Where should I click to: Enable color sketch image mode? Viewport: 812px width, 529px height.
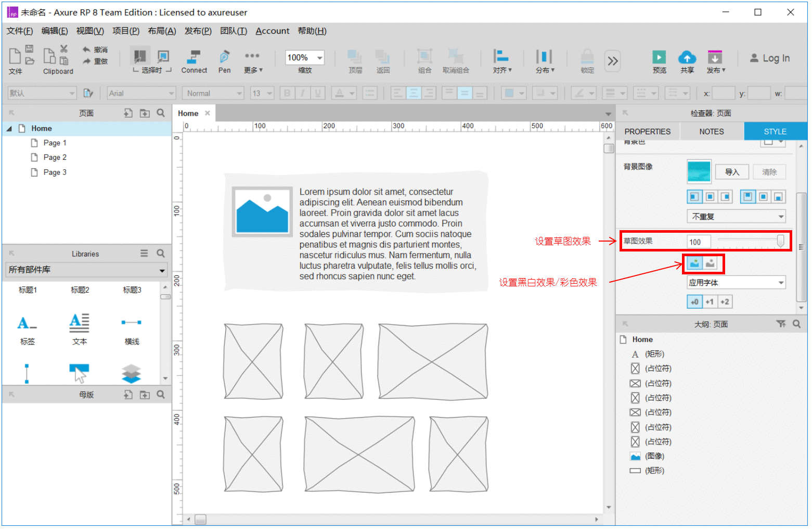[x=694, y=263]
